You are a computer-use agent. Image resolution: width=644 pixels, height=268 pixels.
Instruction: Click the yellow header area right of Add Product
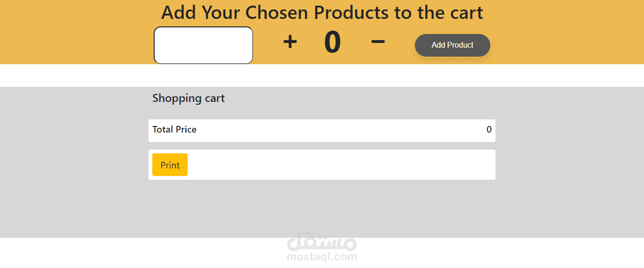click(x=566, y=42)
